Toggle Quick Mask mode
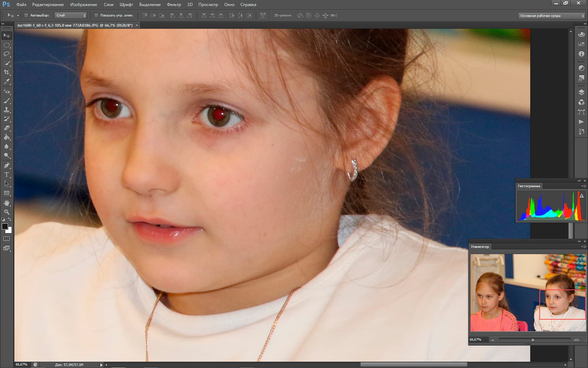 7,239
